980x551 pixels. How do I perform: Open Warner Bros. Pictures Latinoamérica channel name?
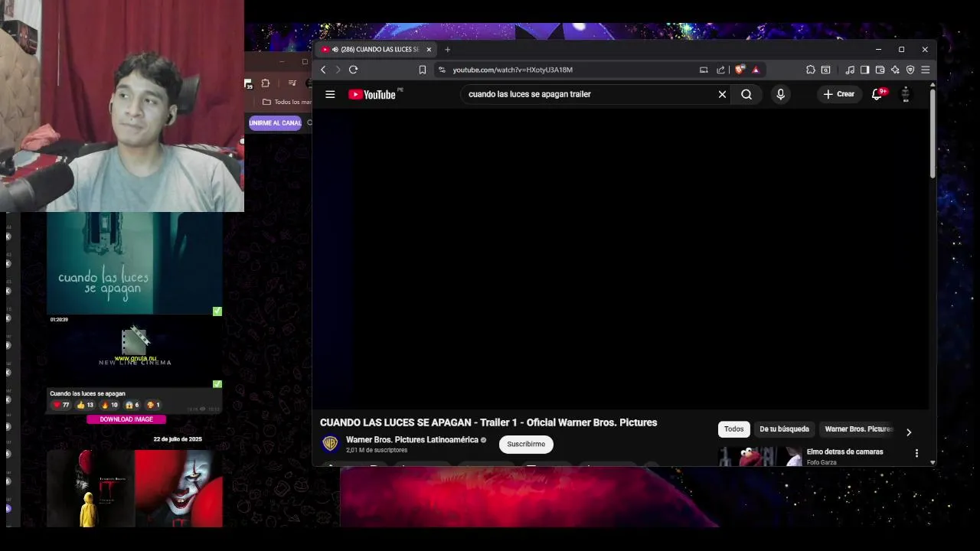(x=412, y=440)
